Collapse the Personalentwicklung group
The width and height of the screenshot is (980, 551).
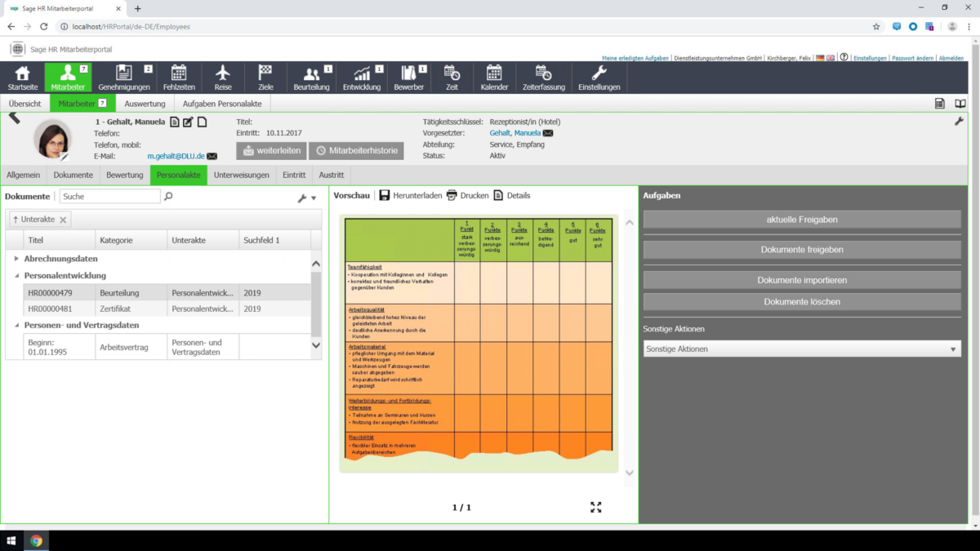click(x=16, y=276)
